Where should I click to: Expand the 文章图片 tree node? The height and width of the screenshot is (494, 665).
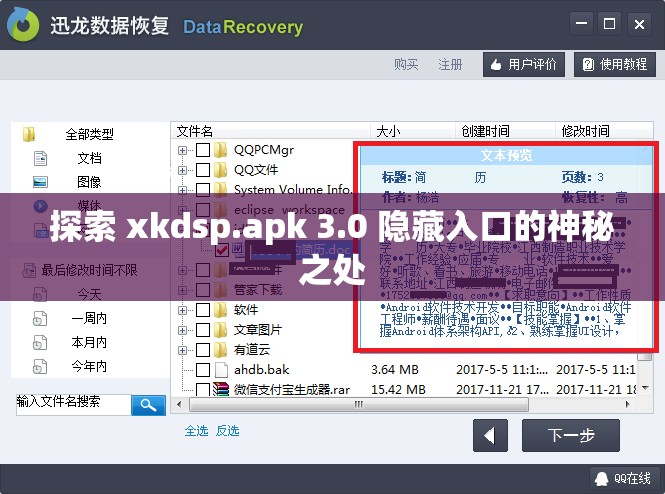(182, 330)
